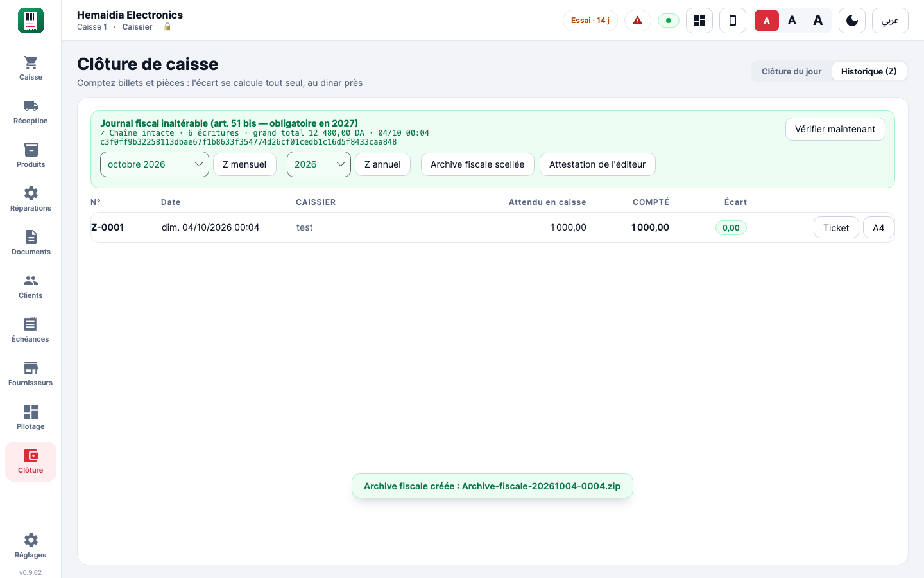Viewport: 924px width, 578px height.
Task: Toggle dark mode moon icon
Action: tap(852, 21)
